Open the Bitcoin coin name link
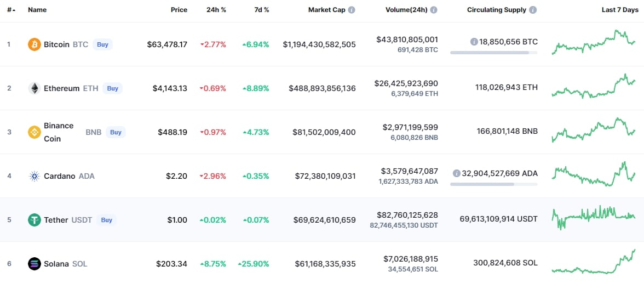644x283 pixels. point(57,44)
